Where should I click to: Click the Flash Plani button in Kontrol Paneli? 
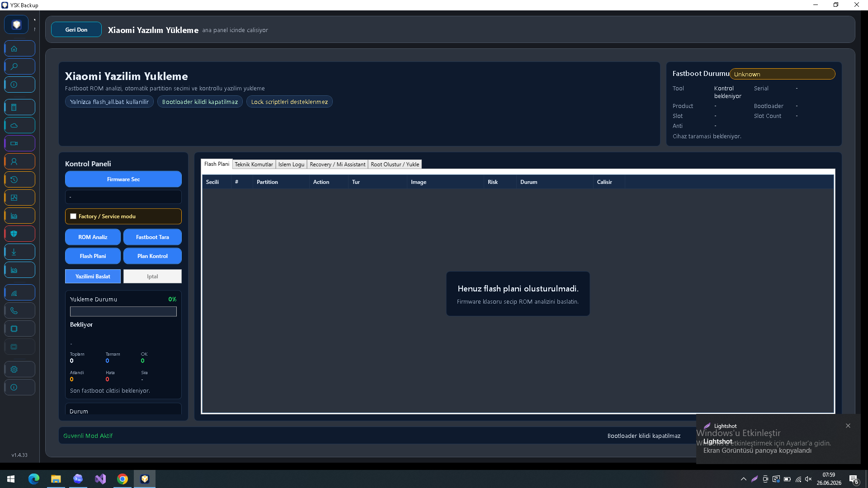pos(93,256)
